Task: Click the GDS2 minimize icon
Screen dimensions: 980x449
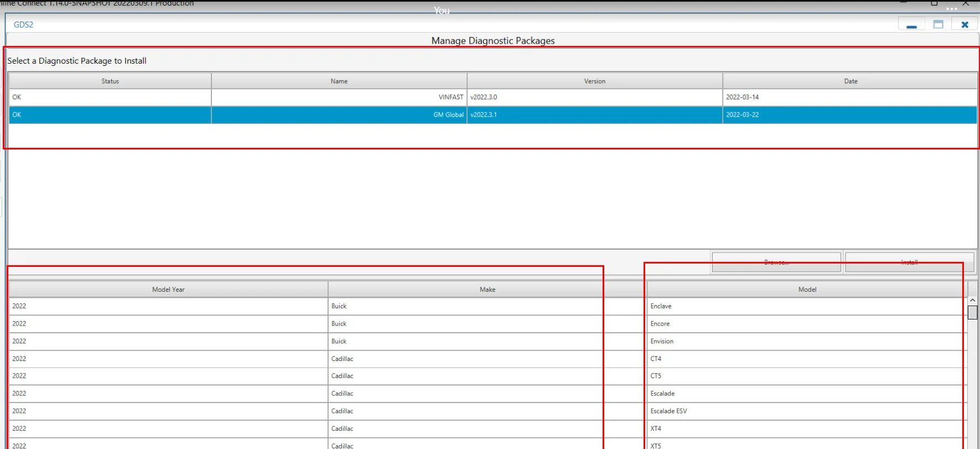Action: 911,25
